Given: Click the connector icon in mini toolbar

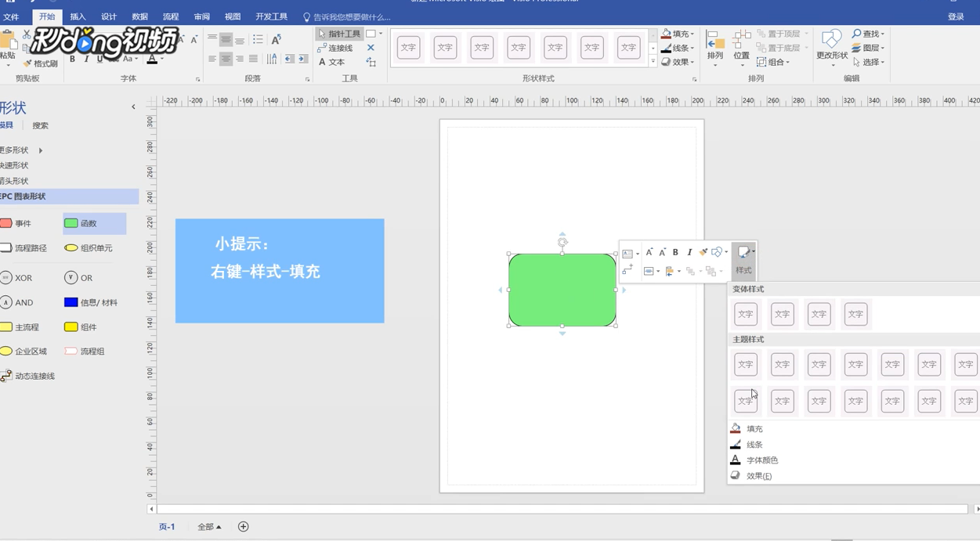Looking at the screenshot, I should click(x=627, y=270).
